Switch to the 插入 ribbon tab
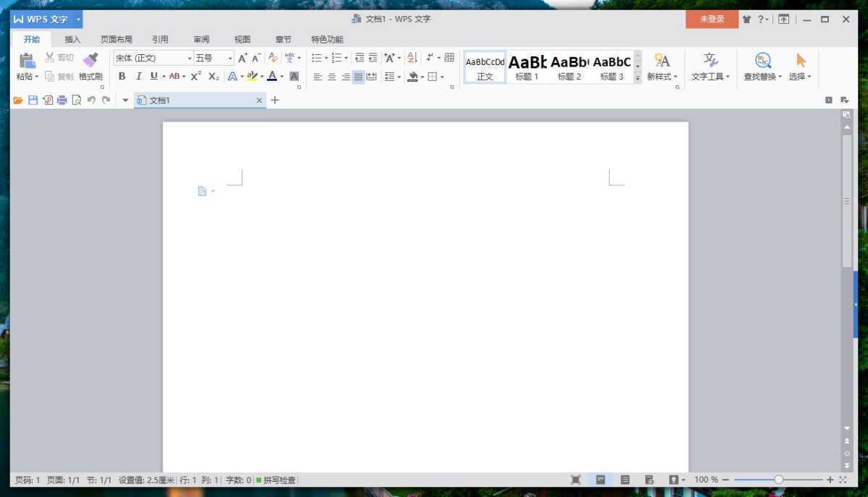 click(72, 39)
